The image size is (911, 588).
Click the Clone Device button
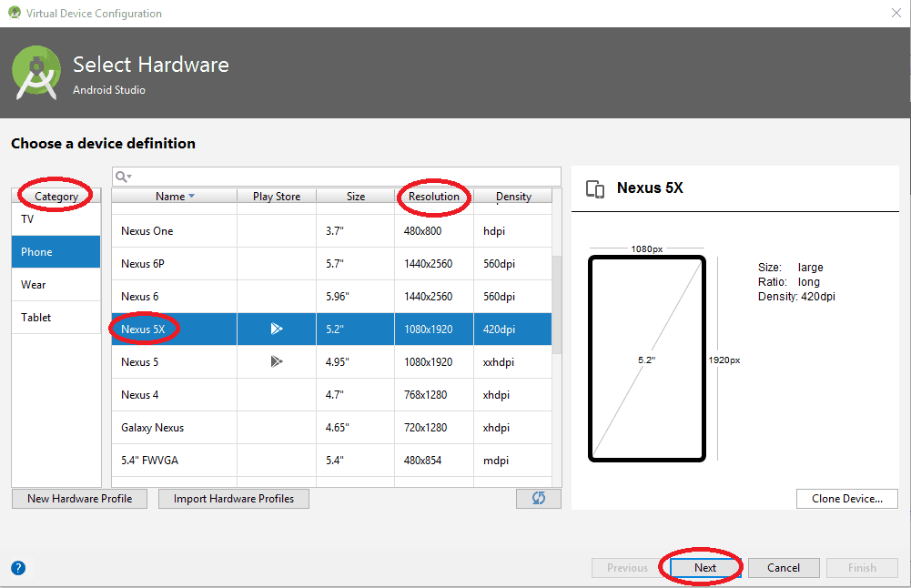pyautogui.click(x=846, y=499)
